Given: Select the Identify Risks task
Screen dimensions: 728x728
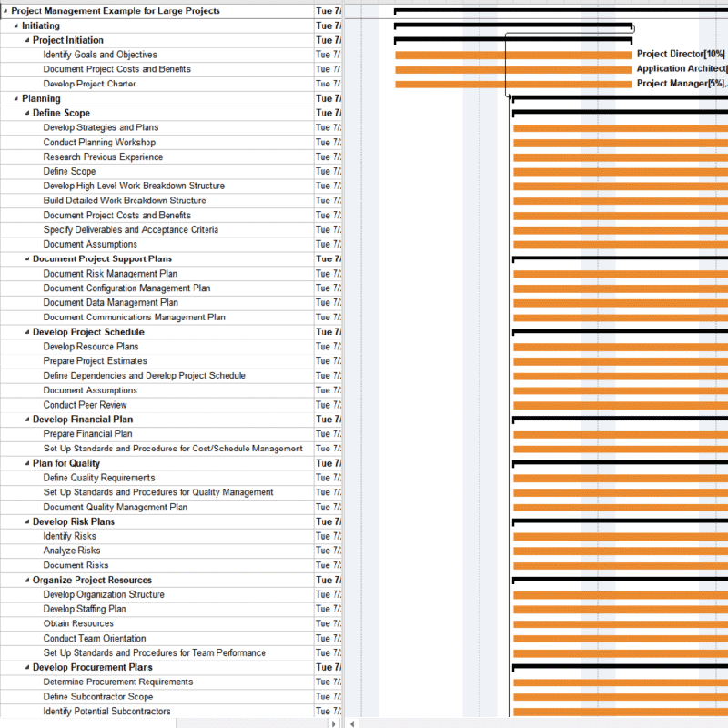Looking at the screenshot, I should click(x=70, y=536).
